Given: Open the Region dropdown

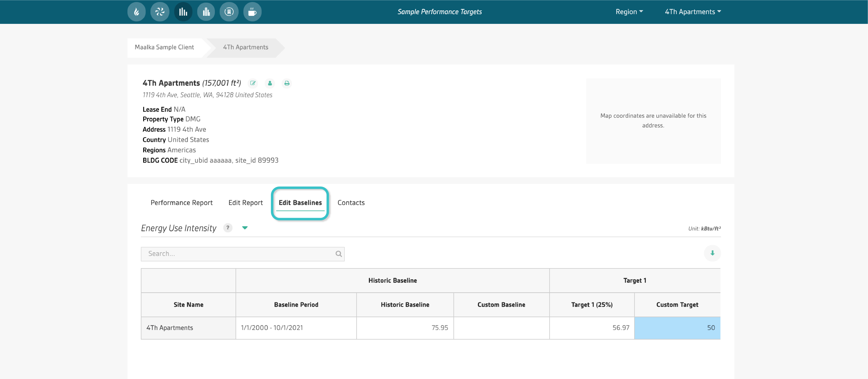Looking at the screenshot, I should coord(629,12).
